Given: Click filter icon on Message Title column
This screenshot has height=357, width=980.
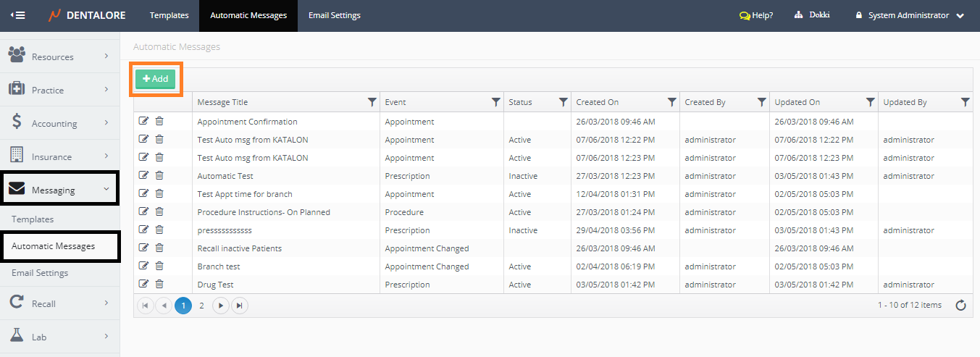Looking at the screenshot, I should [372, 102].
